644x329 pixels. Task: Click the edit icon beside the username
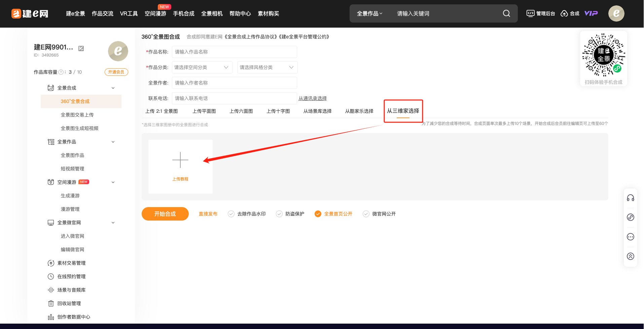[81, 48]
